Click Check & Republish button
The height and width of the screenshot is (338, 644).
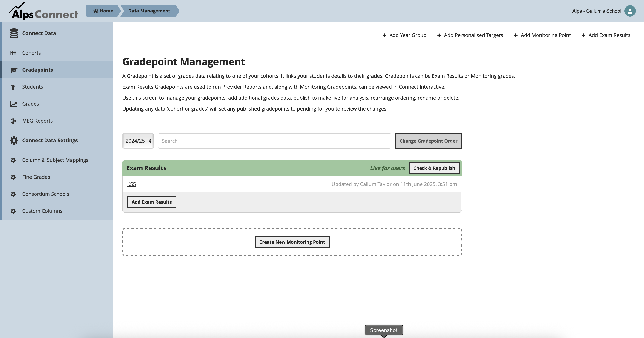(x=434, y=168)
